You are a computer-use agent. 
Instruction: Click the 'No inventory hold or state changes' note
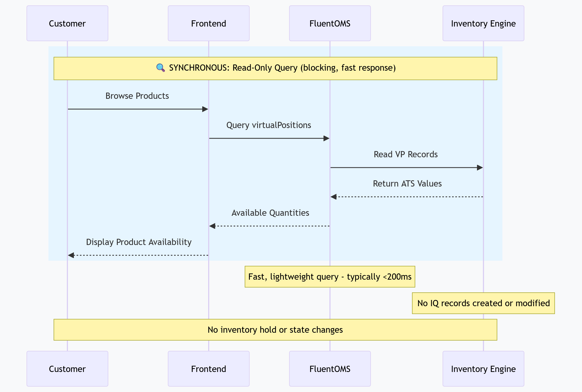(275, 330)
